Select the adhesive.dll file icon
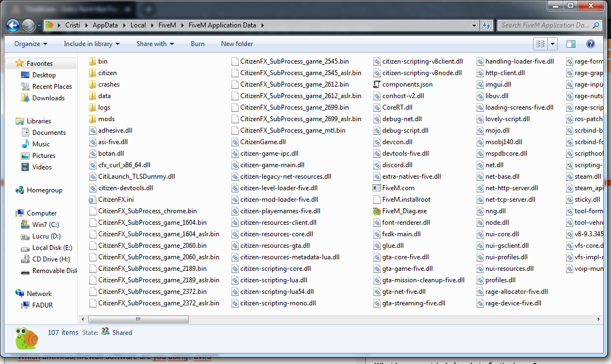The width and height of the screenshot is (611, 364). (93, 130)
